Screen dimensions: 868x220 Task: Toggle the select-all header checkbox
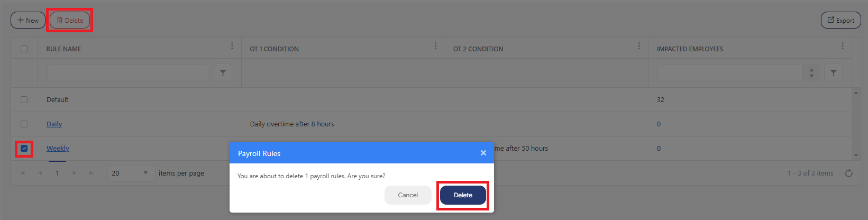coord(24,49)
